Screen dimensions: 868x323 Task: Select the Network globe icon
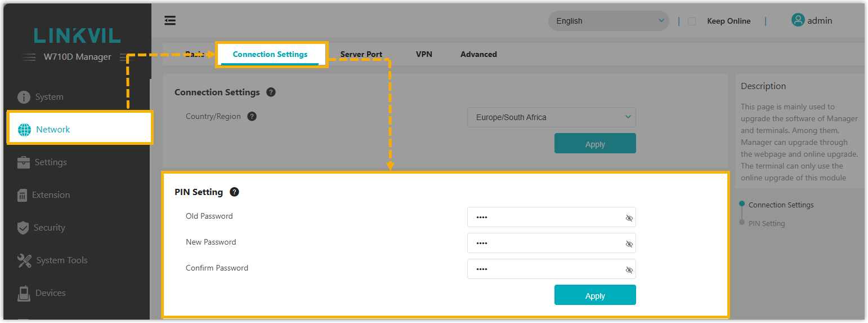(25, 130)
